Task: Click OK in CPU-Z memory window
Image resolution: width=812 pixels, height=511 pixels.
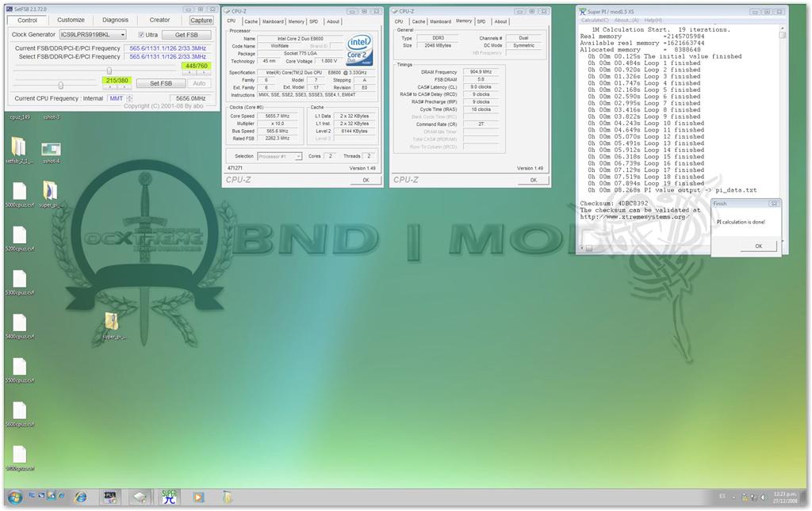Action: 534,180
